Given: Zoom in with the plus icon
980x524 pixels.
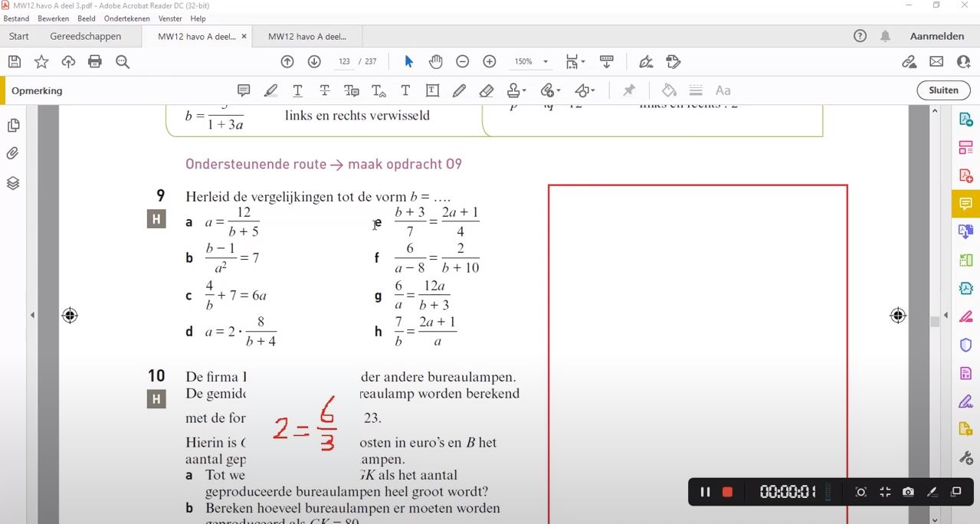Looking at the screenshot, I should [490, 62].
